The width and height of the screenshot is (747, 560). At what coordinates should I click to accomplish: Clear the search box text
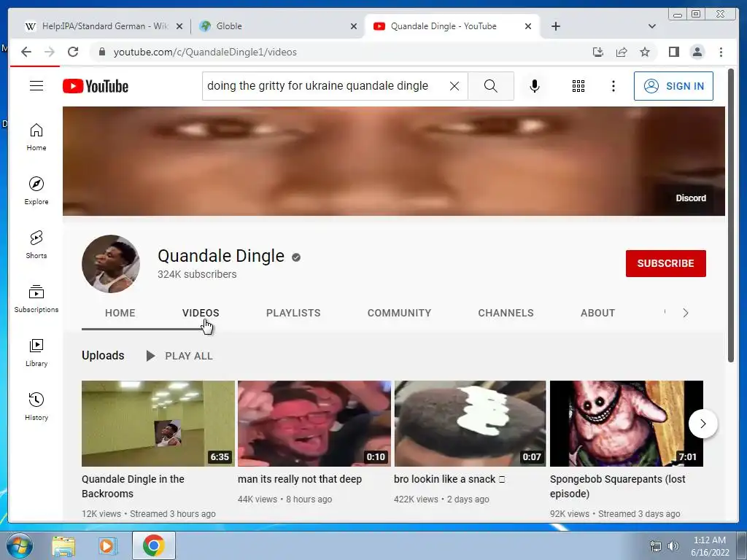point(454,86)
